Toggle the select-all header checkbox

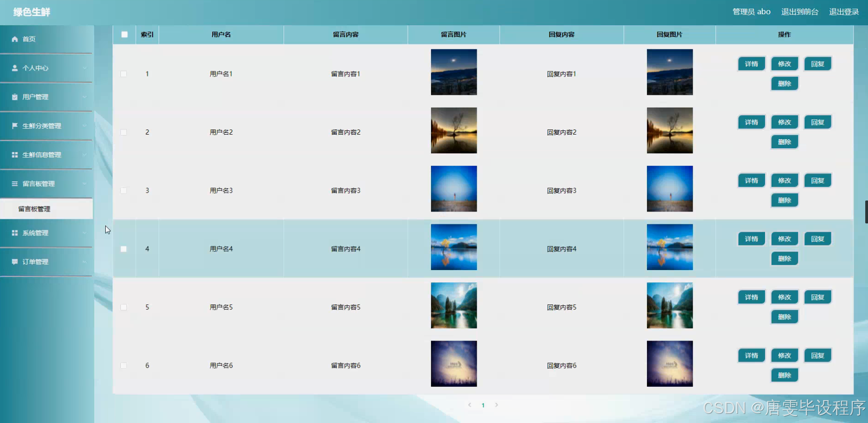(x=124, y=34)
